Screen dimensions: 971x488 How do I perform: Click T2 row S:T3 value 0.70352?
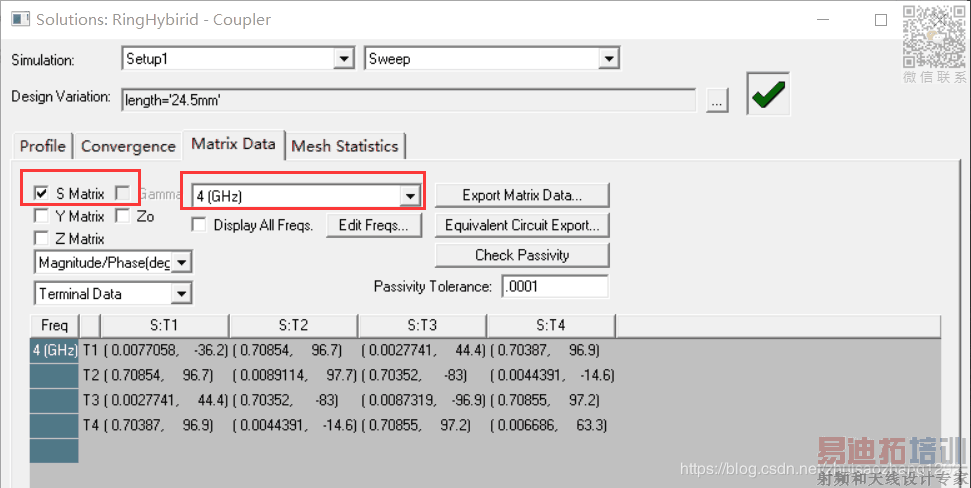(394, 375)
